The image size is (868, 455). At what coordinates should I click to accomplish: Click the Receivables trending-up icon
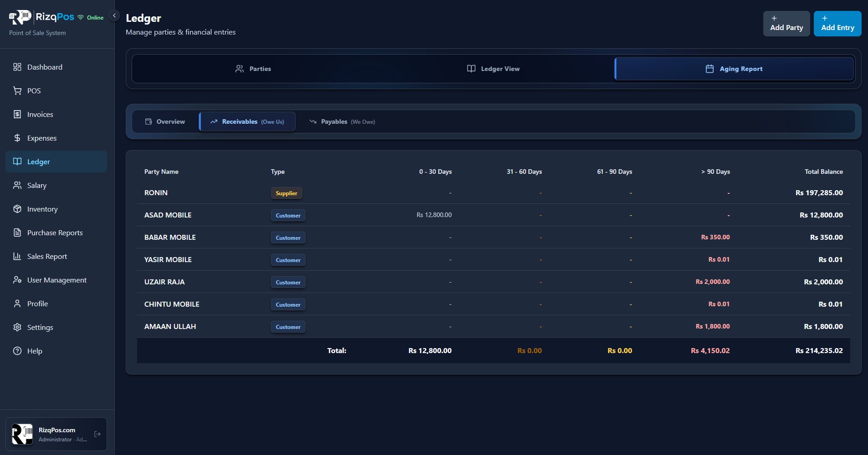(x=214, y=121)
